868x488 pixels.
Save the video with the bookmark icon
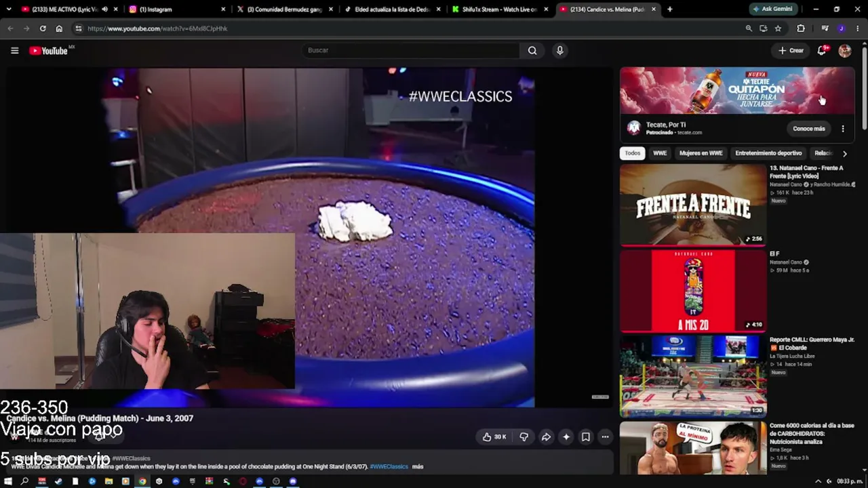click(x=586, y=437)
